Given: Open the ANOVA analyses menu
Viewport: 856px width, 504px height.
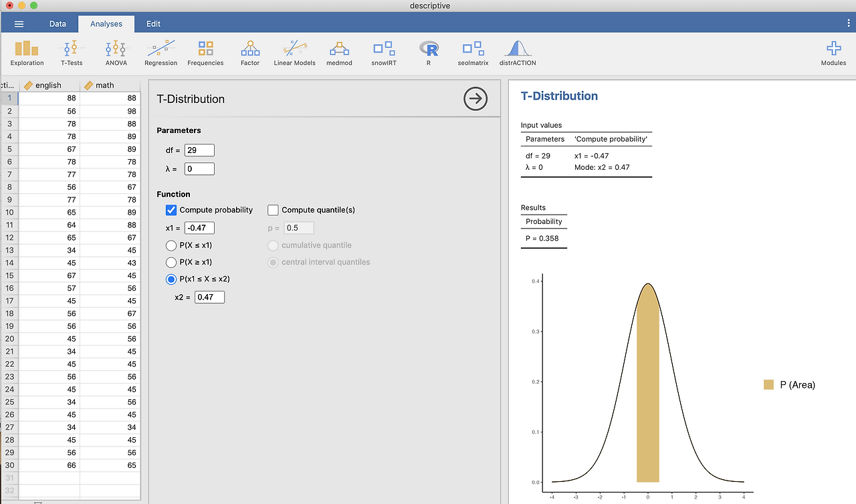Looking at the screenshot, I should tap(116, 53).
